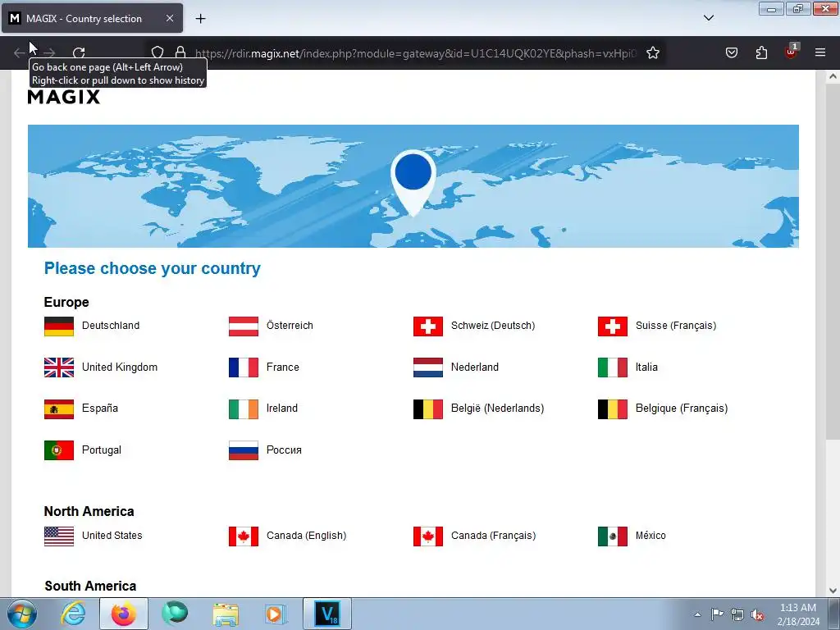The image size is (840, 630).
Task: Click the México flag icon
Action: click(x=612, y=536)
